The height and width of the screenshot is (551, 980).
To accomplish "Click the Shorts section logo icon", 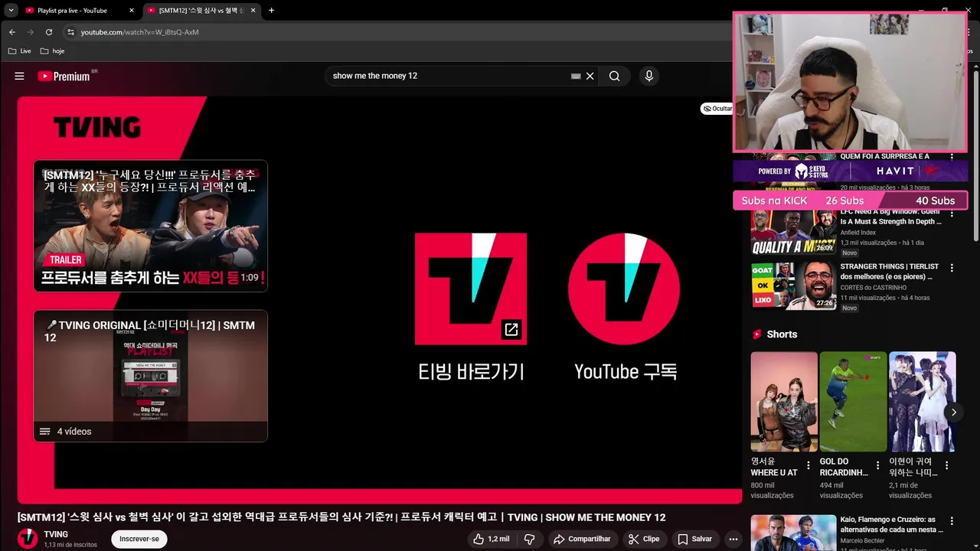I will point(757,334).
